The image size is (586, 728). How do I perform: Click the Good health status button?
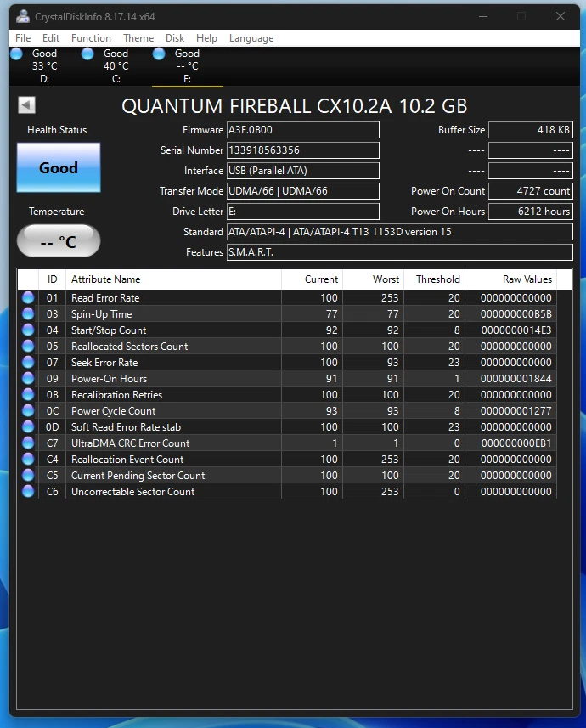[59, 167]
